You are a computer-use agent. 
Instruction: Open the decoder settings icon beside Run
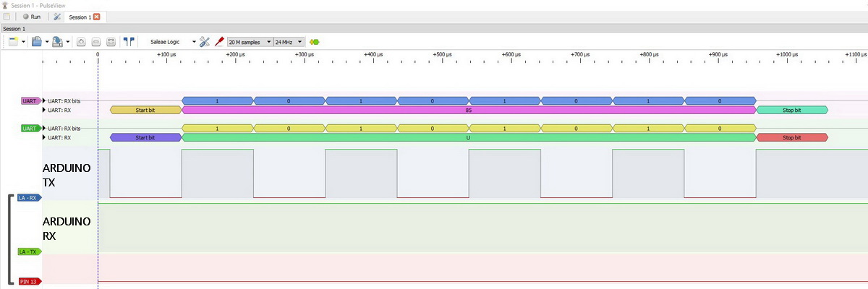pyautogui.click(x=56, y=16)
